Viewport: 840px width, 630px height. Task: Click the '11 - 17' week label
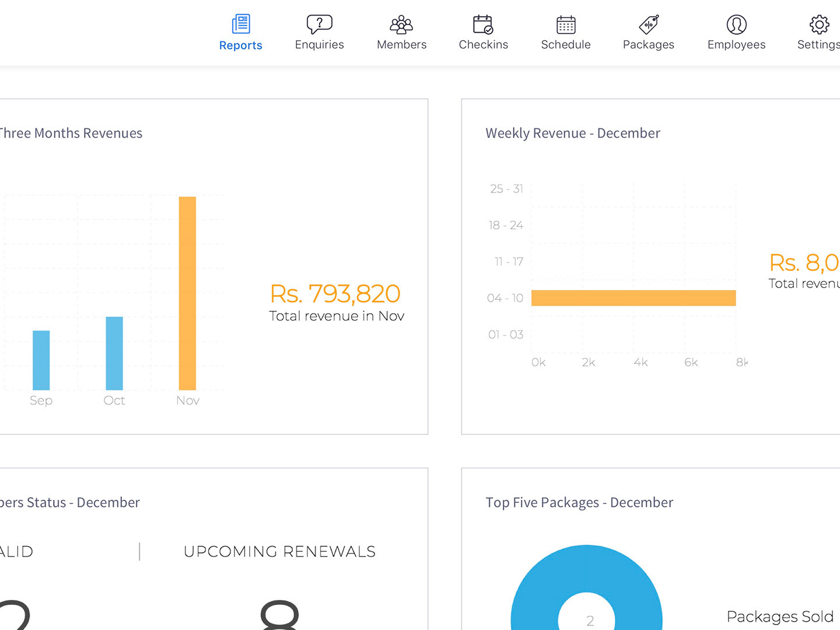tap(509, 261)
